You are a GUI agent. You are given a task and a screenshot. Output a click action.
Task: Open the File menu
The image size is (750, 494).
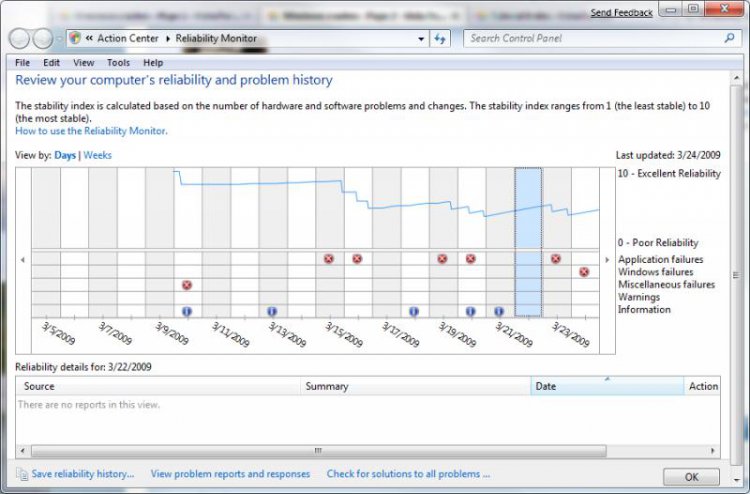22,63
